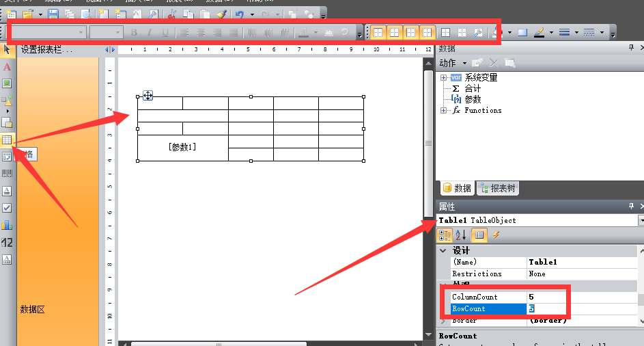Select the 合计 tree item
This screenshot has width=644, height=346.
click(473, 88)
